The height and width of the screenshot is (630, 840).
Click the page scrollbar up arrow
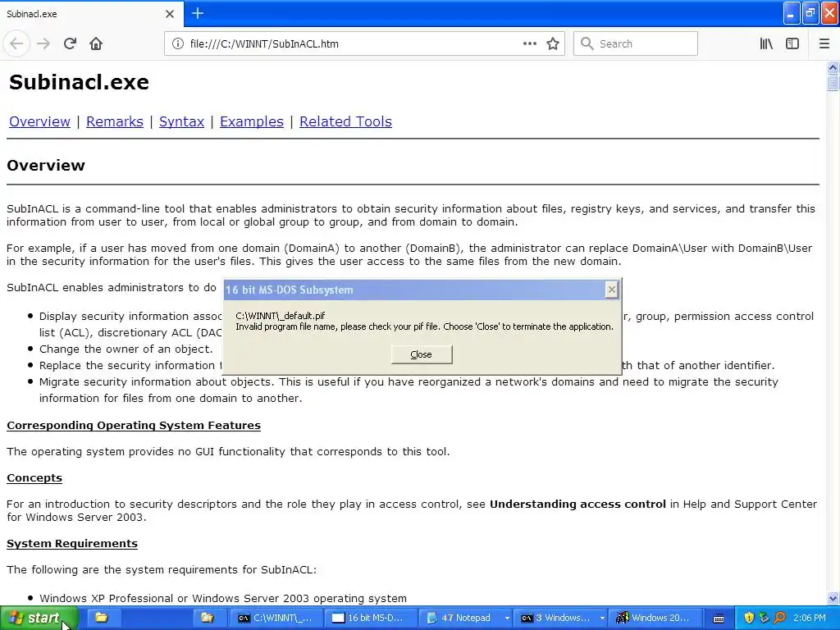coord(833,67)
